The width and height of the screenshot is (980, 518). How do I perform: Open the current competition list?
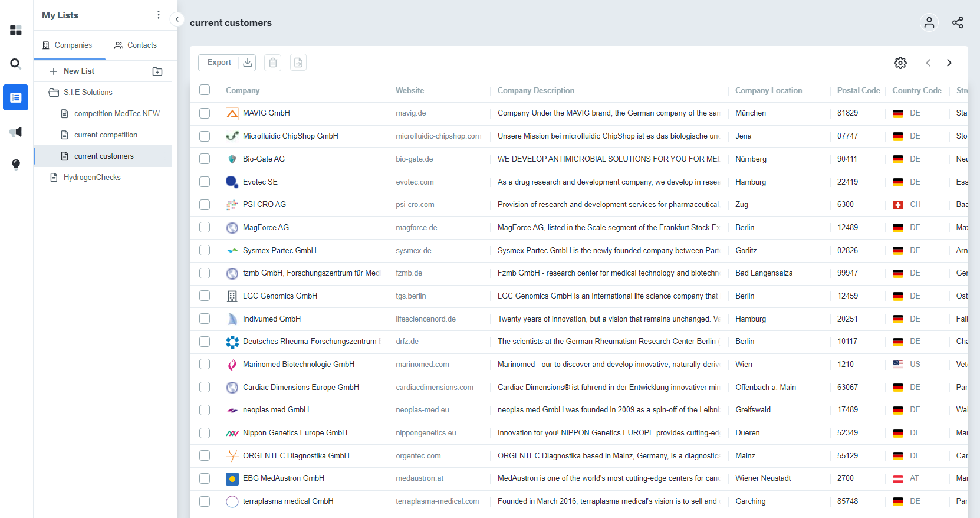coord(99,135)
